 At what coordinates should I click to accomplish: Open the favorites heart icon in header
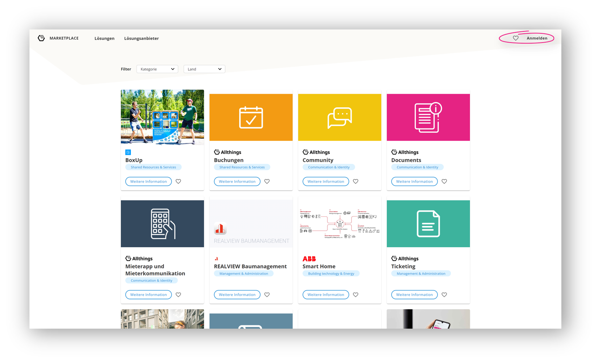[x=516, y=38]
